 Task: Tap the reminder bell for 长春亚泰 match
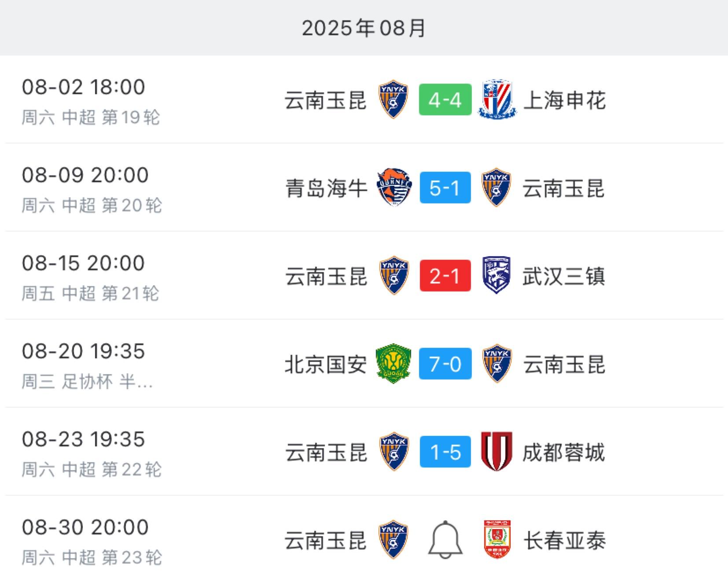tap(445, 540)
